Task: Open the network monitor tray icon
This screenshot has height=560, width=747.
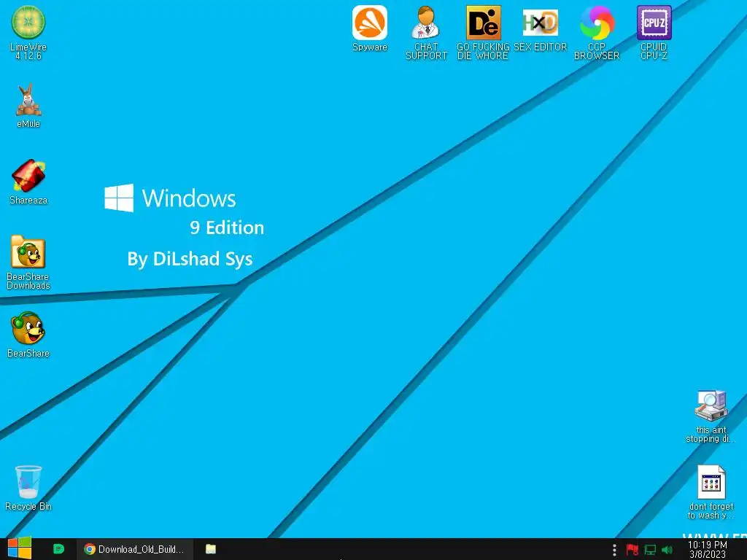Action: (650, 550)
